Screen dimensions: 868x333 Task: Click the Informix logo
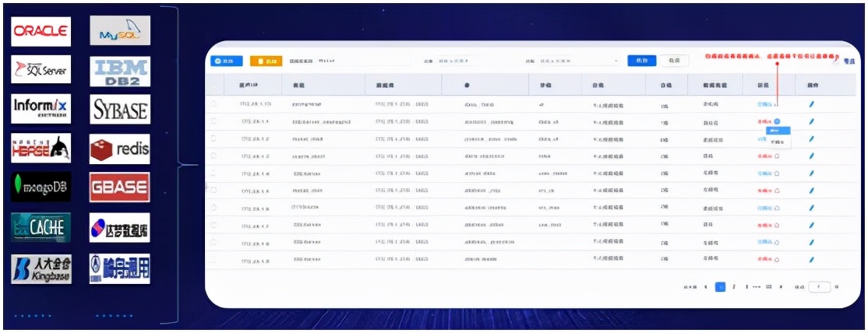[x=41, y=108]
